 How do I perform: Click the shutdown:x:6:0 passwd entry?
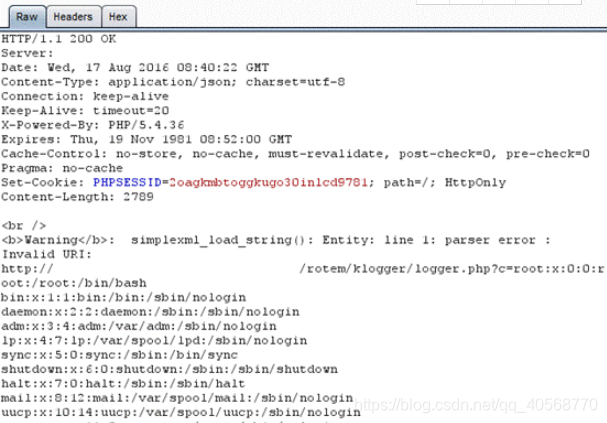tap(170, 369)
